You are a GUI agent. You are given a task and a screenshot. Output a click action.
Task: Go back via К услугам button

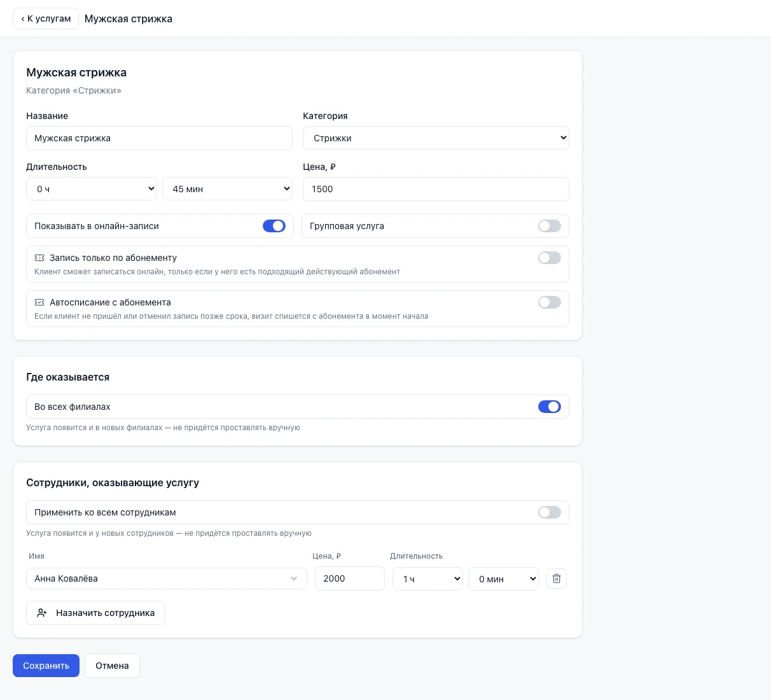(46, 18)
